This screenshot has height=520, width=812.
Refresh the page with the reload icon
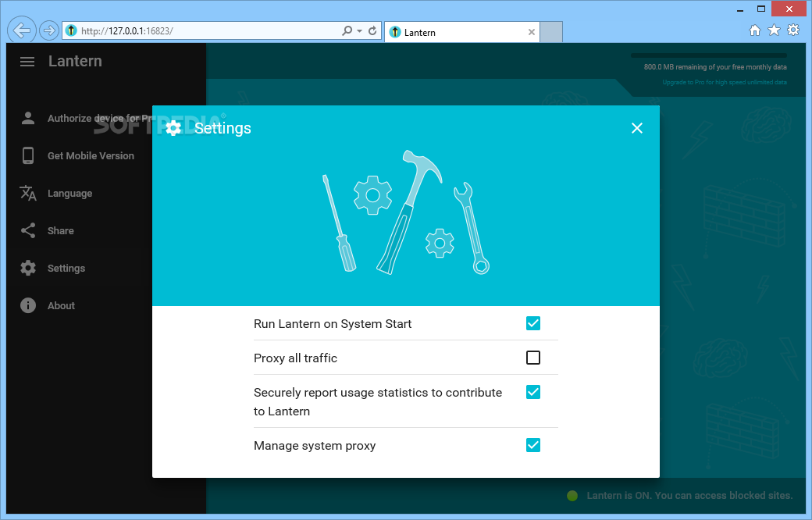[372, 30]
